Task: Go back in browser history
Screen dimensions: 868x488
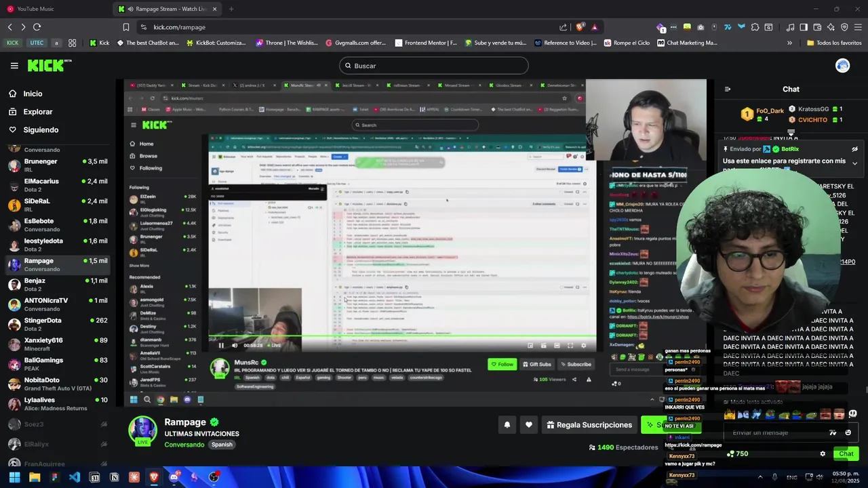Action: click(x=9, y=27)
